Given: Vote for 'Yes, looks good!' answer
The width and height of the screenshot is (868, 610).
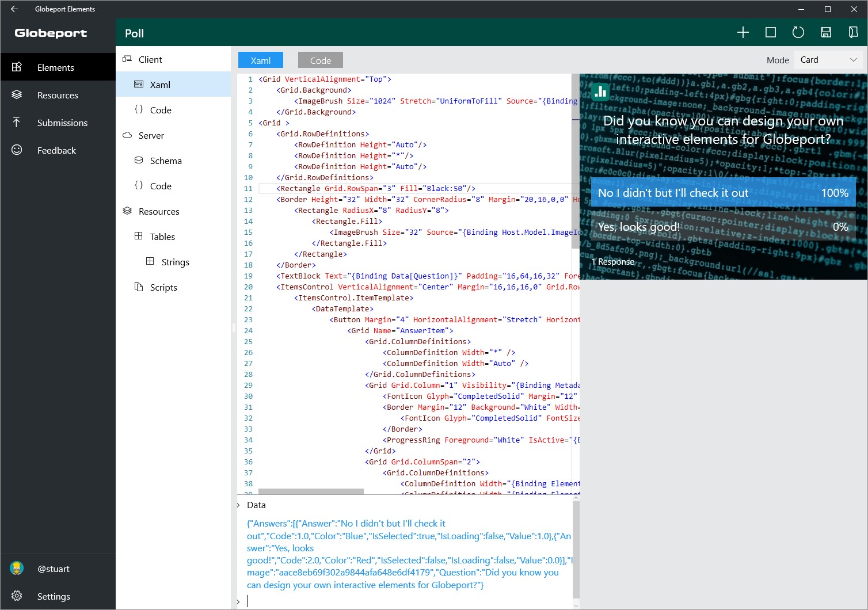Looking at the screenshot, I should tap(722, 227).
